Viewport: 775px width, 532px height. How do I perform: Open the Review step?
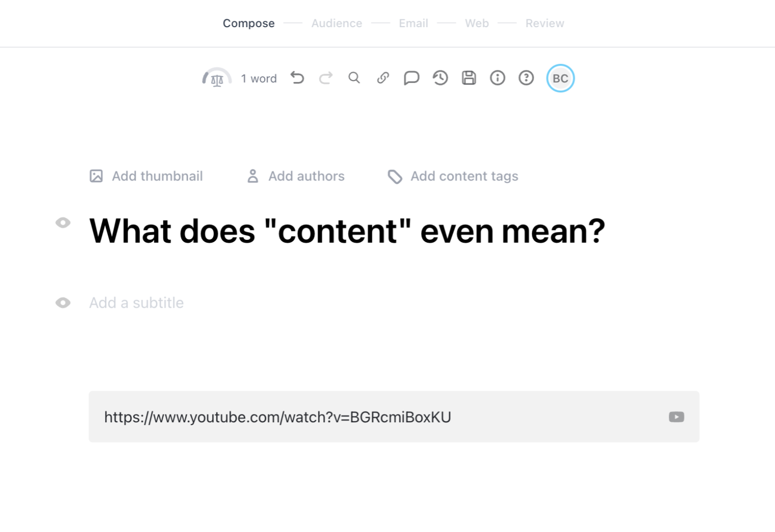pyautogui.click(x=544, y=23)
